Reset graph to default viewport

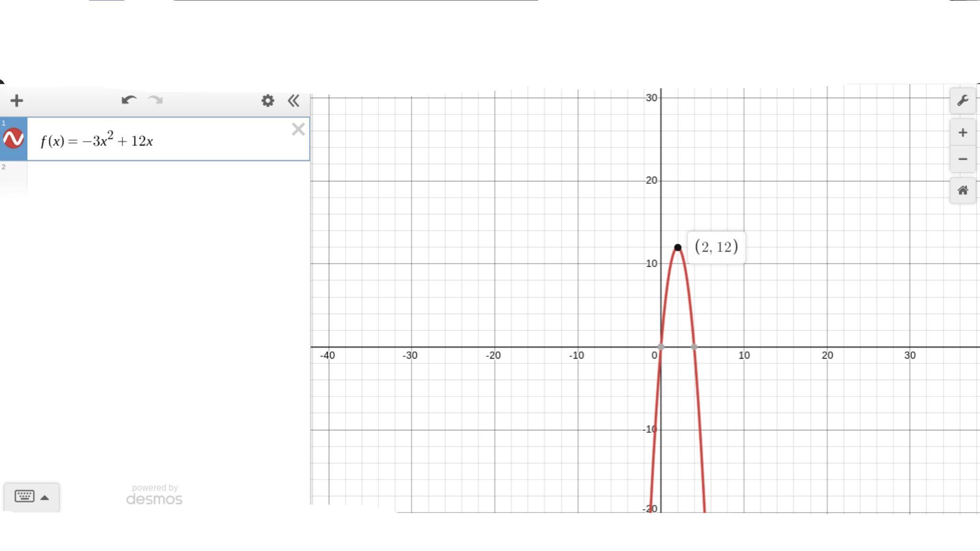tap(962, 191)
